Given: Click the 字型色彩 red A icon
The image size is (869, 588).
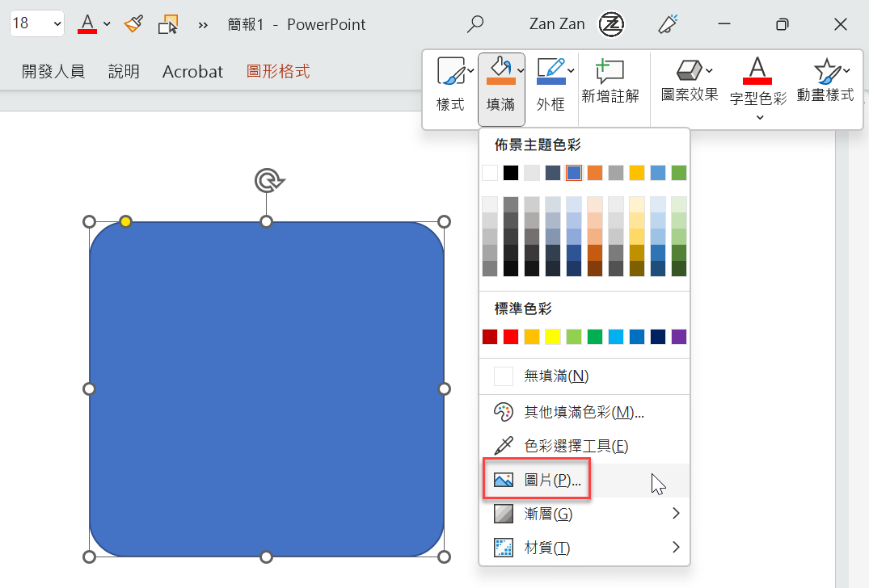Looking at the screenshot, I should (x=757, y=71).
